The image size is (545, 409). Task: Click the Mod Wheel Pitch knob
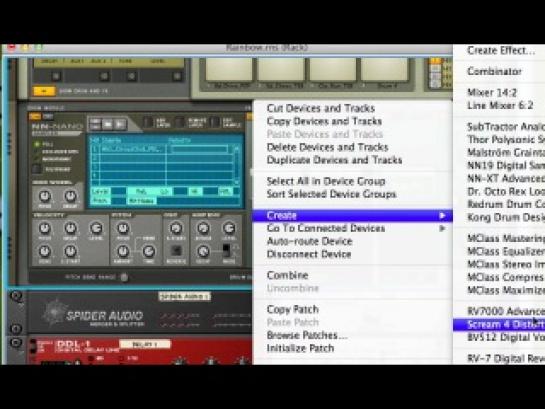44,196
